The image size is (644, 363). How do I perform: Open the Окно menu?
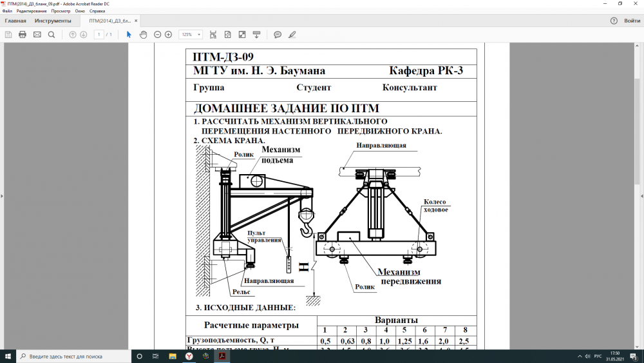80,11
